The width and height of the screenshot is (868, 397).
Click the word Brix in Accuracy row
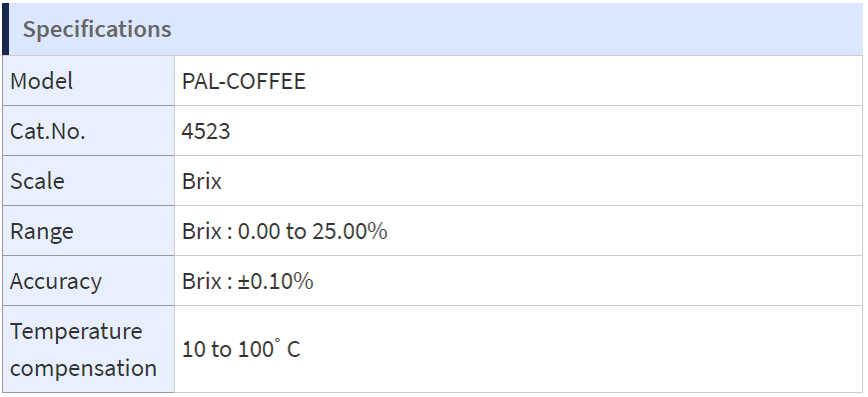coord(202,282)
